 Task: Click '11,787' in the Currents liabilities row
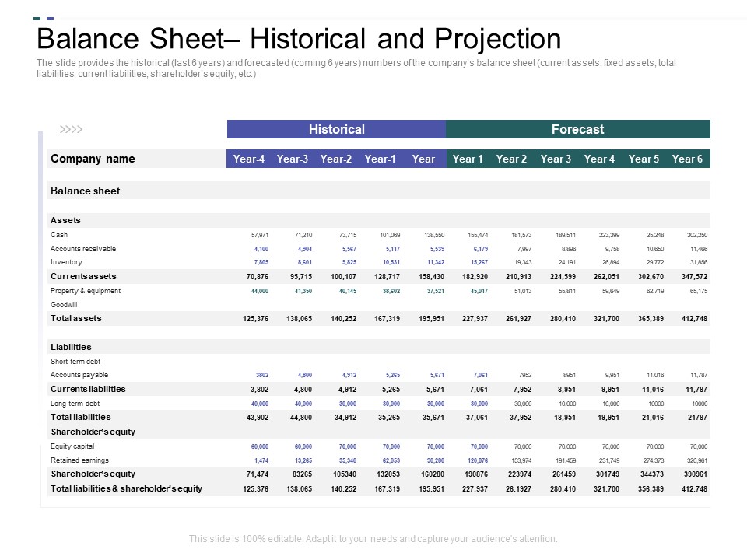696,389
